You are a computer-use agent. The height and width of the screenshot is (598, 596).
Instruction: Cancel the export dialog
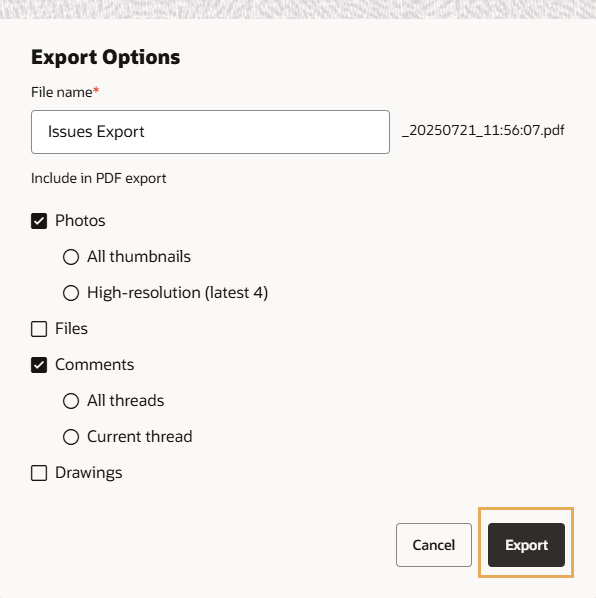pos(434,545)
